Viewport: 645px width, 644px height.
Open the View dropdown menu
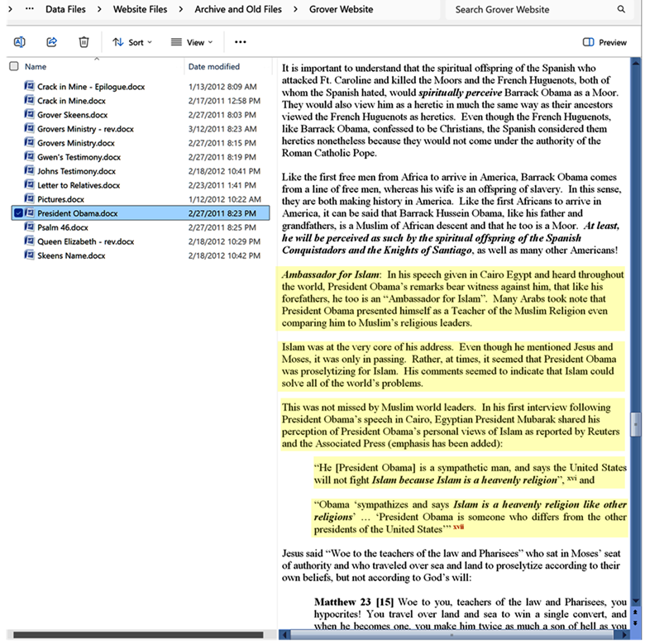191,42
